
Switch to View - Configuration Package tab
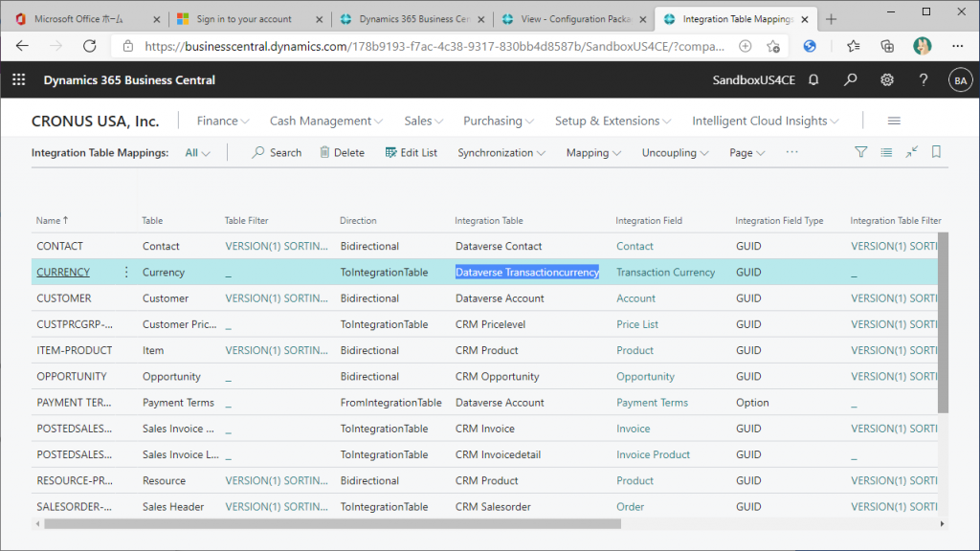point(575,19)
